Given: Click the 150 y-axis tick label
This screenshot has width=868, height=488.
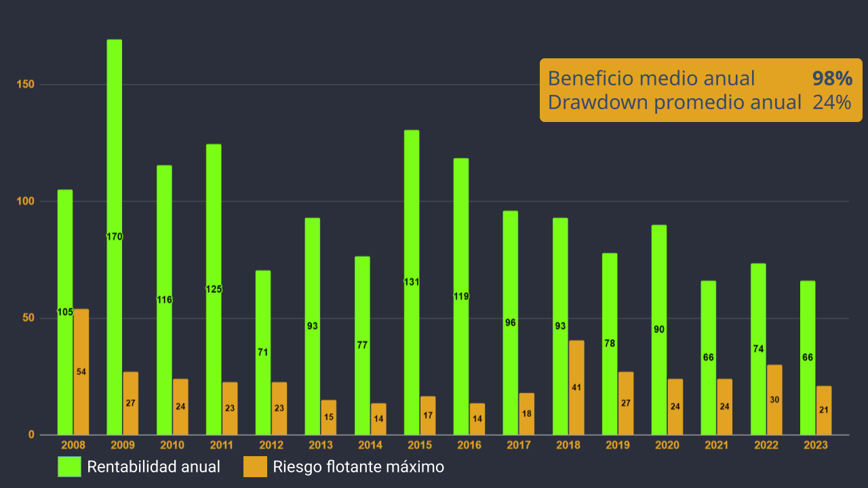Looking at the screenshot, I should tap(26, 85).
